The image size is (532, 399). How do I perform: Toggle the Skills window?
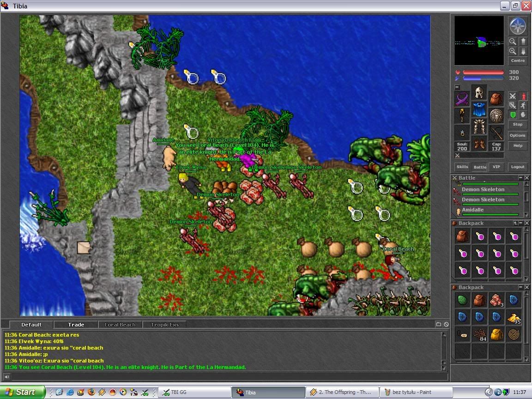click(x=462, y=167)
